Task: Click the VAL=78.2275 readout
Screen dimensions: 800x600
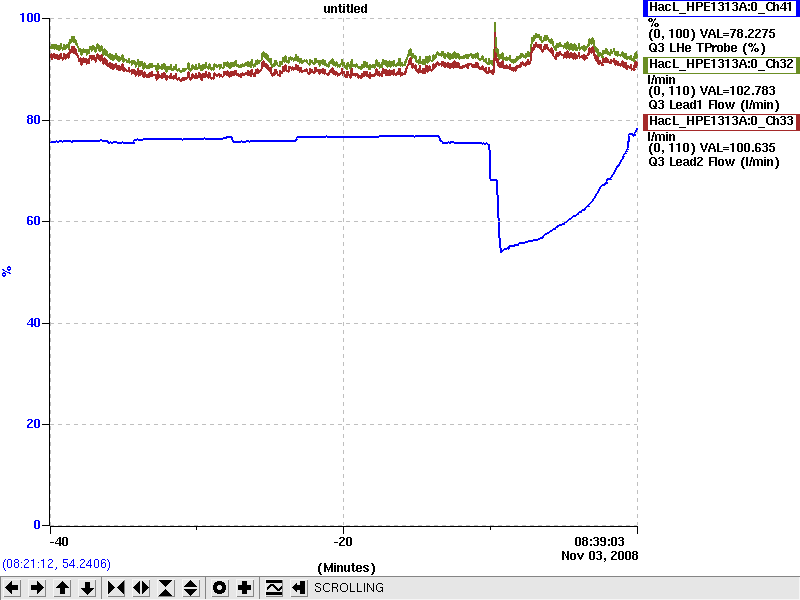Action: coord(738,34)
